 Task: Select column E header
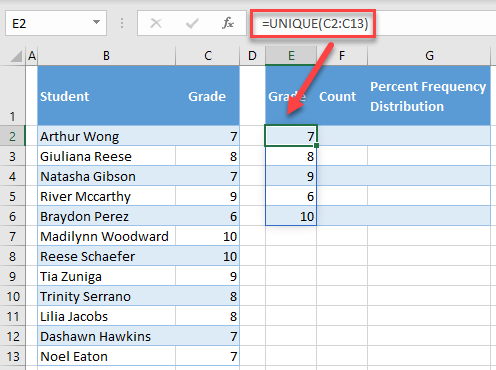click(x=291, y=56)
